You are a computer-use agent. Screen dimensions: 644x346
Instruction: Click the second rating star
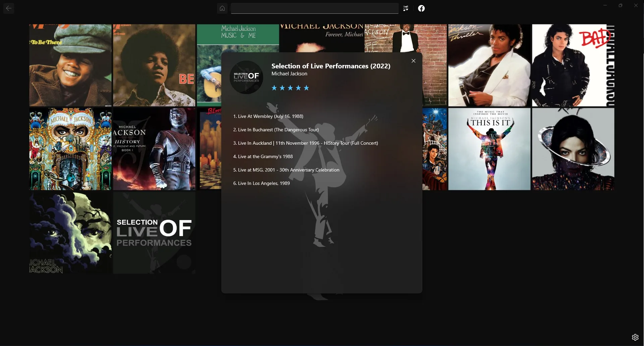(x=282, y=88)
